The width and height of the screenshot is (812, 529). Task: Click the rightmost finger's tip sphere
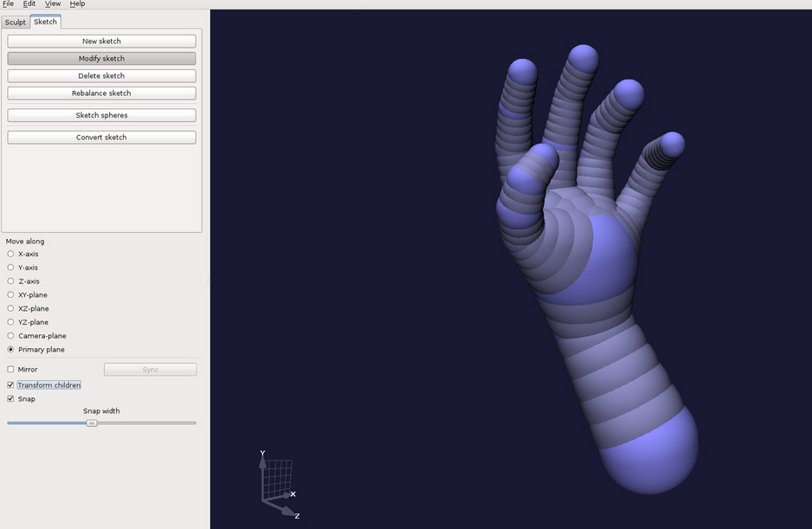click(672, 145)
